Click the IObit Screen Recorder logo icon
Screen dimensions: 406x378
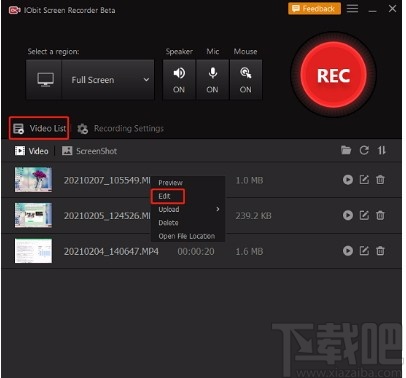14,10
